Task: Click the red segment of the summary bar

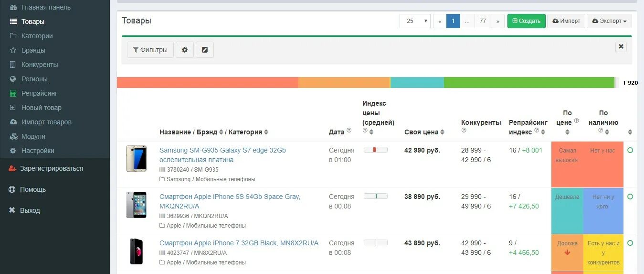Action: coord(208,82)
